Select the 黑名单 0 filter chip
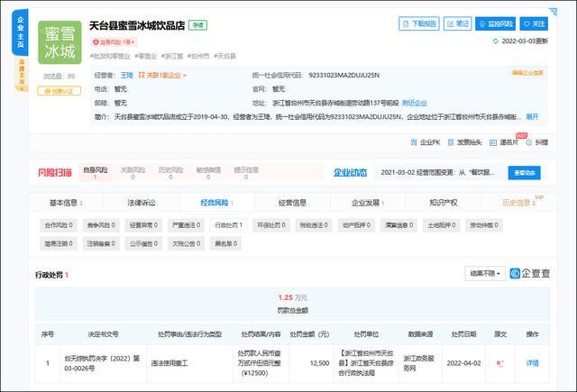 (x=225, y=243)
